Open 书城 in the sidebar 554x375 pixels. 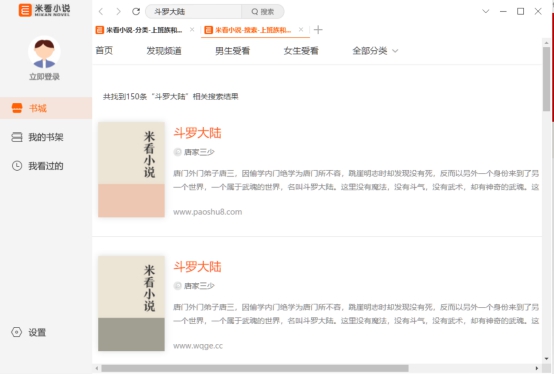pos(46,108)
